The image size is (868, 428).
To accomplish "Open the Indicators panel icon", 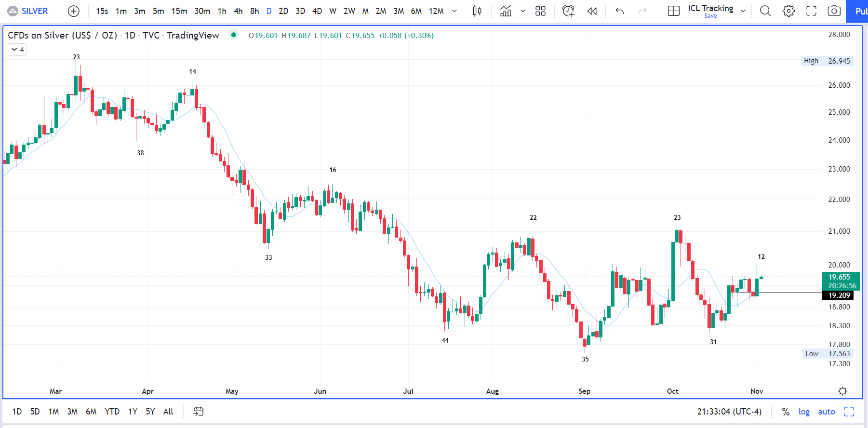I will click(x=506, y=11).
